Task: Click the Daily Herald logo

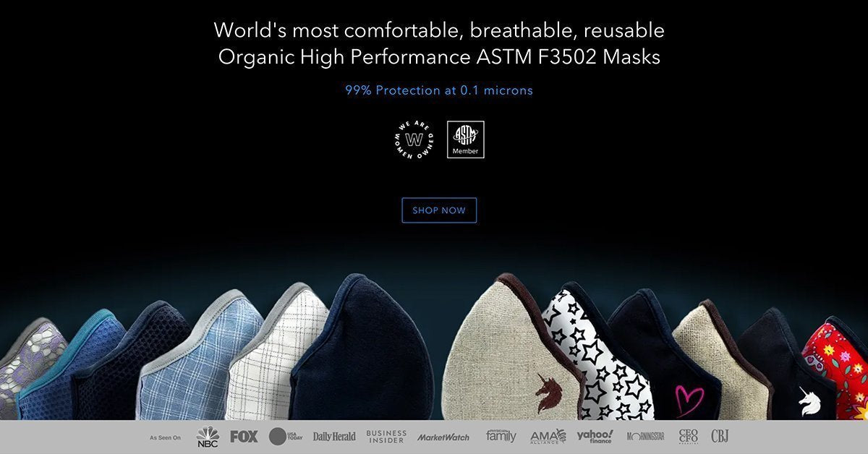Action: point(334,437)
